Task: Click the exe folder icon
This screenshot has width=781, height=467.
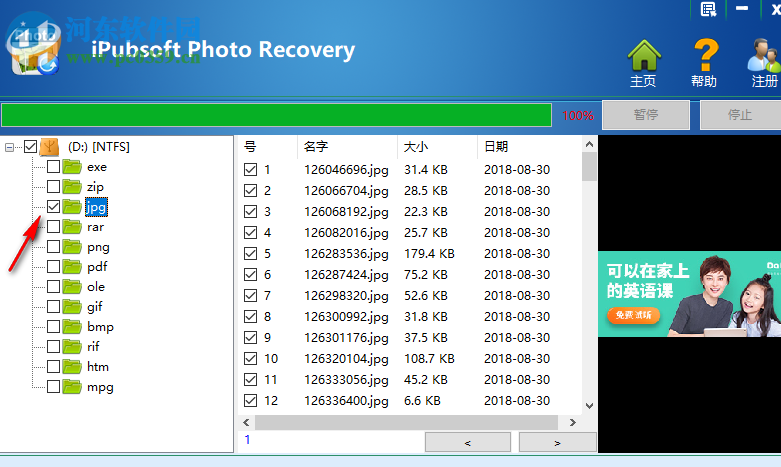Action: 72,166
